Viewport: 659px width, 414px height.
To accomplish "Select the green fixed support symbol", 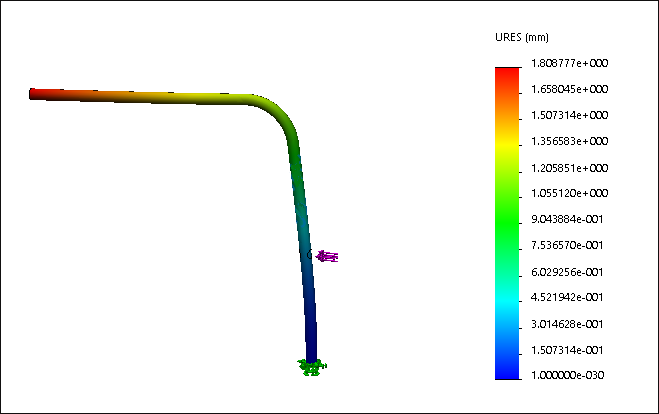I will (x=312, y=367).
